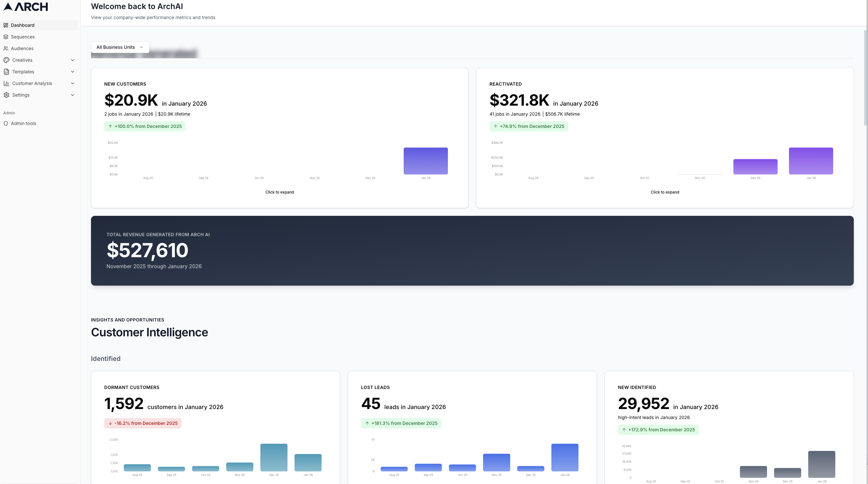Open the All Business Units dropdown
Screen dimensions: 868x484
[x=119, y=47]
